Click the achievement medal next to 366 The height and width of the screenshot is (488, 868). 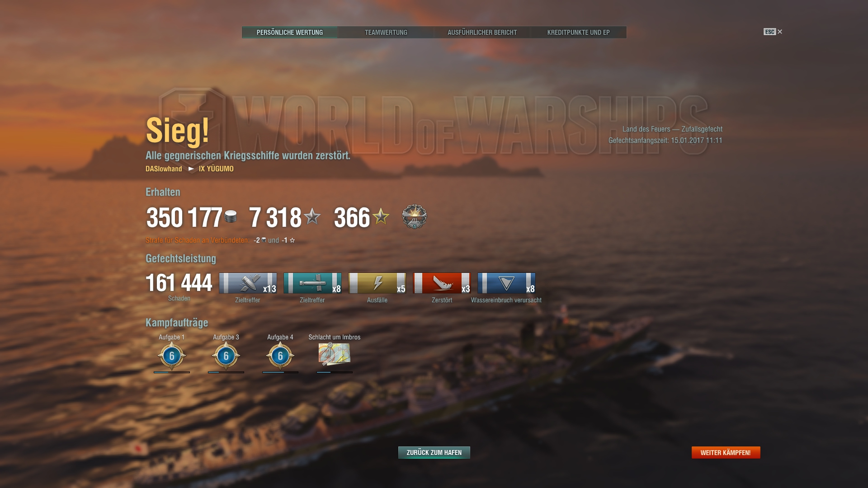[x=415, y=216]
